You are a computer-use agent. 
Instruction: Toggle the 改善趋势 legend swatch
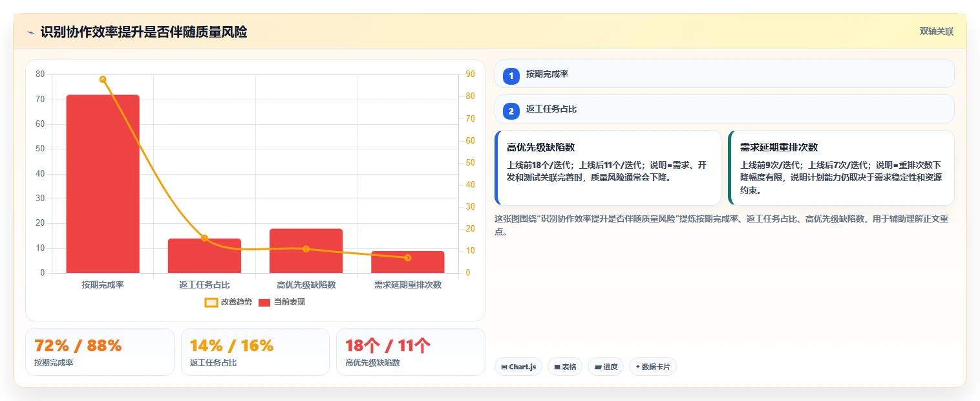point(211,302)
